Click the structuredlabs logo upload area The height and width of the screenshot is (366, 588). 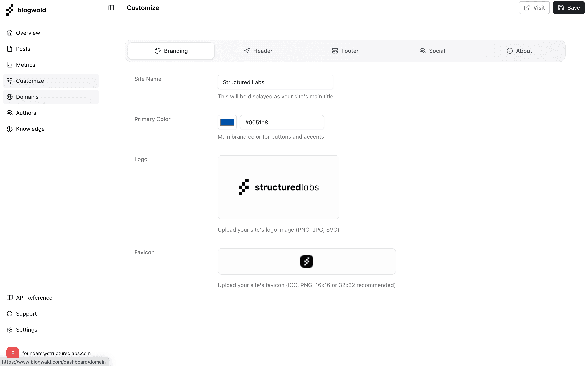(x=278, y=187)
